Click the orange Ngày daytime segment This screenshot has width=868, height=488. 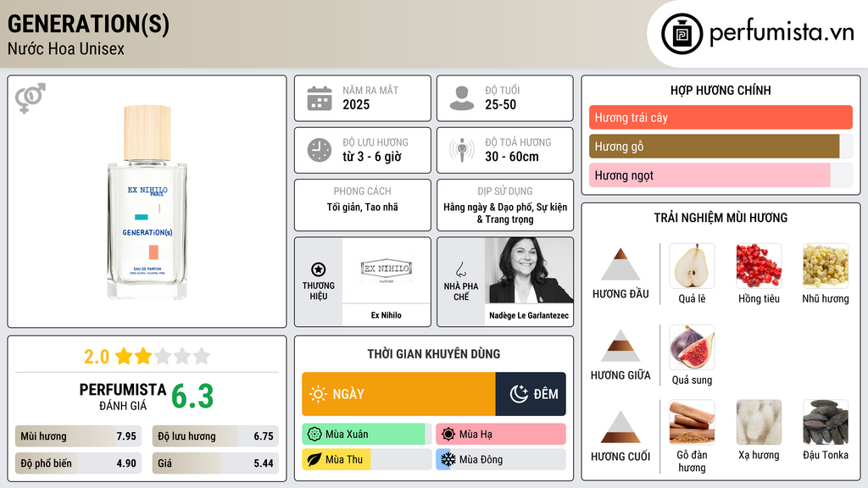tap(398, 394)
